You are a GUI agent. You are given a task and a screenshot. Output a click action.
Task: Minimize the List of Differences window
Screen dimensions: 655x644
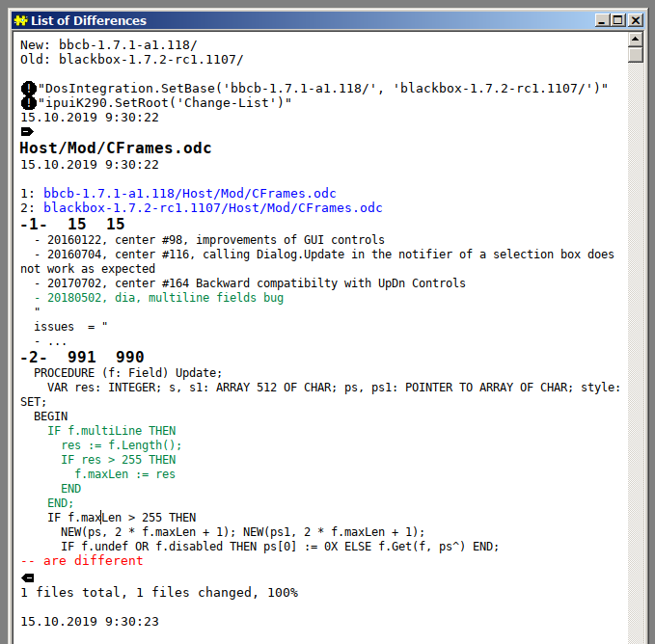[603, 20]
